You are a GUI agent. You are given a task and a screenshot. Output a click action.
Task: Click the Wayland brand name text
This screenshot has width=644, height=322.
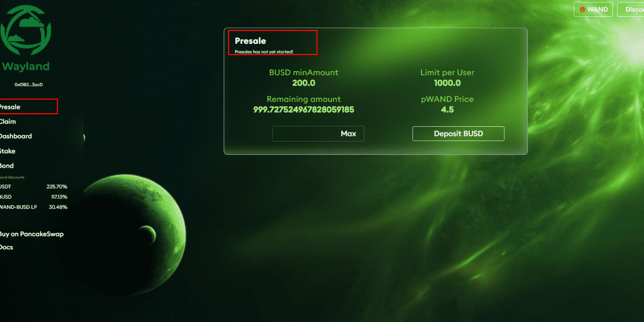coord(25,66)
